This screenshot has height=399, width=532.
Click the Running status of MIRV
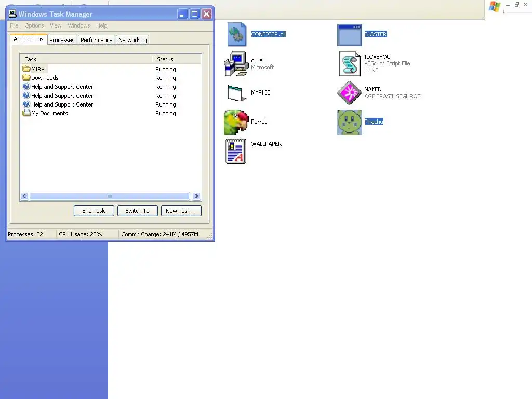tap(166, 69)
